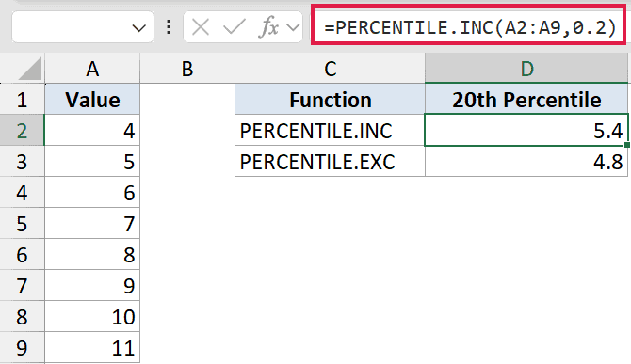The image size is (631, 364).
Task: Open the Name Box dropdown arrow
Action: tap(138, 28)
